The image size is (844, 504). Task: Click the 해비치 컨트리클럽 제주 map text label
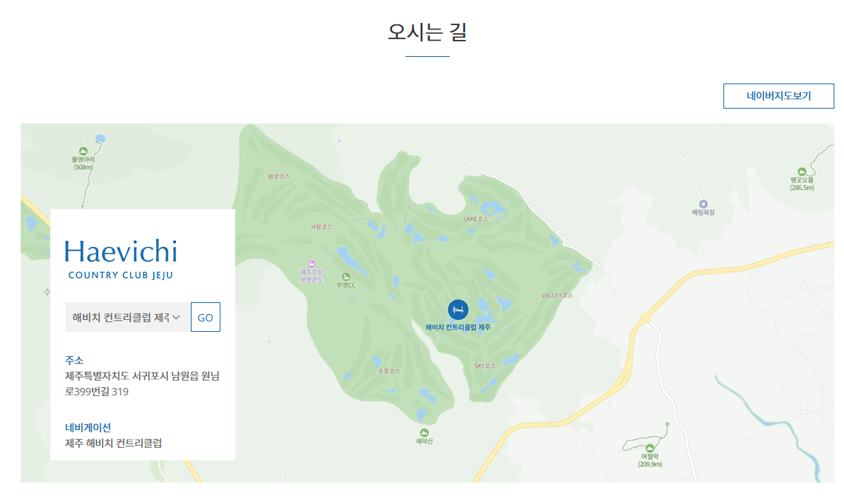[458, 327]
